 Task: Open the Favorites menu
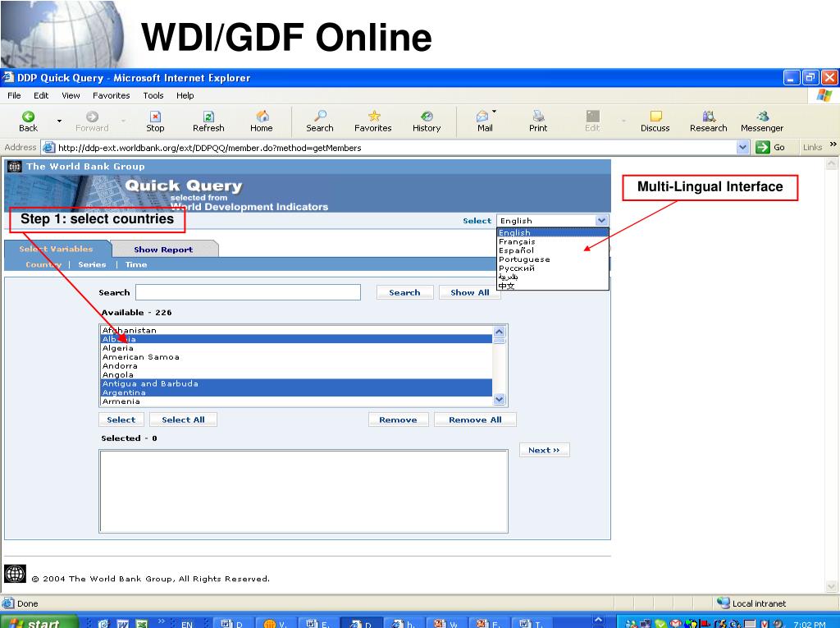(112, 95)
